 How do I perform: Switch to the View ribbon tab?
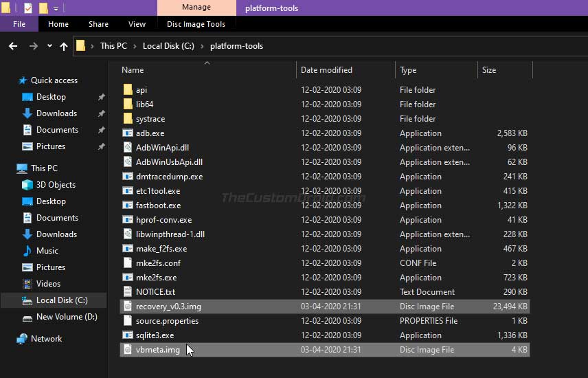(137, 24)
